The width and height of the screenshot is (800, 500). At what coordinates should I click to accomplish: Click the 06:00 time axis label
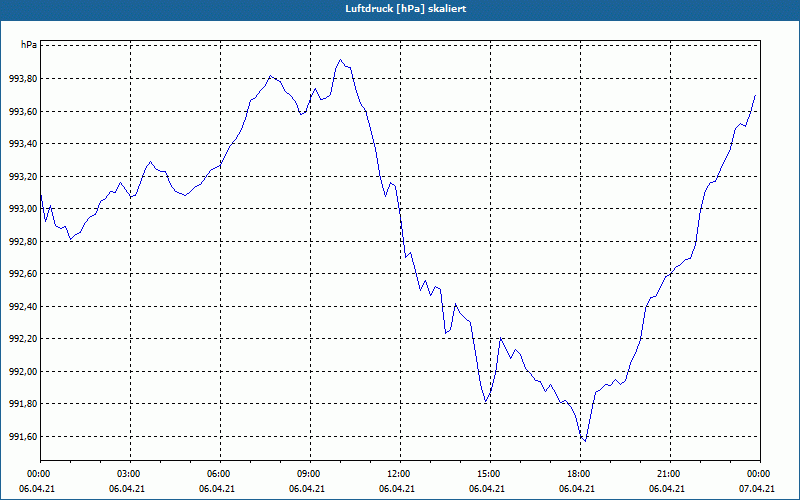pyautogui.click(x=220, y=474)
